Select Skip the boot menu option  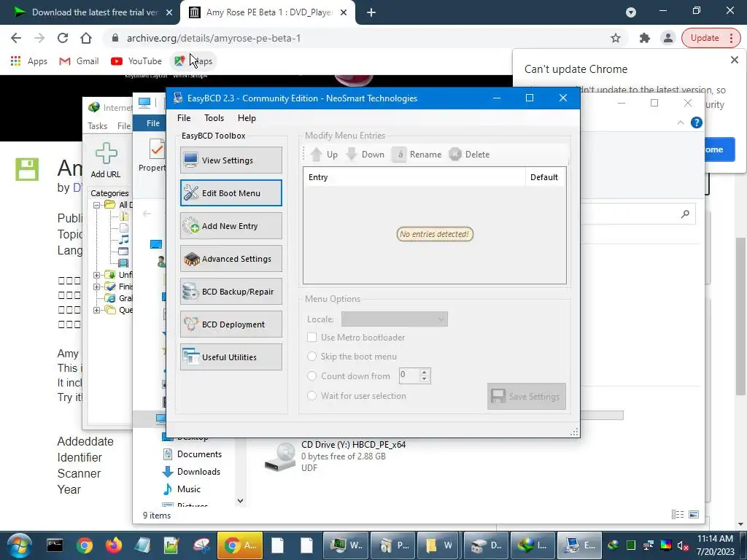(312, 356)
